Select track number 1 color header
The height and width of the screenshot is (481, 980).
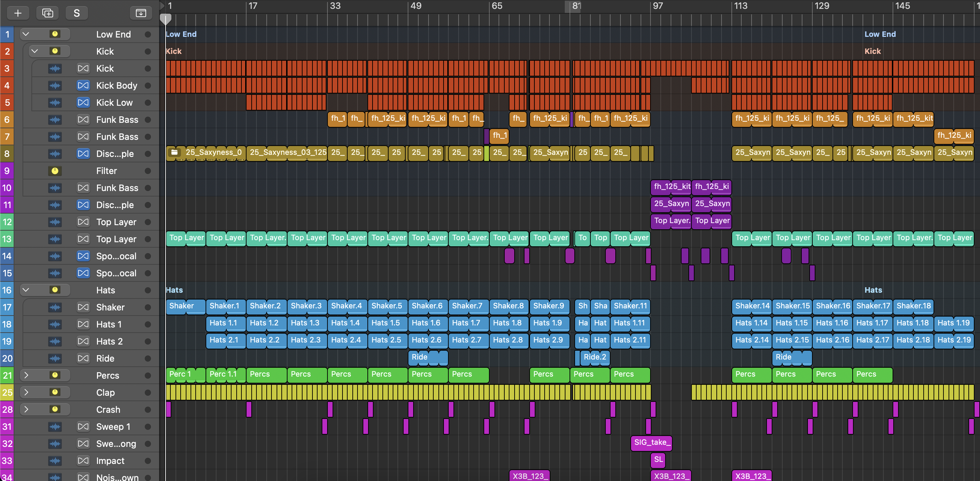tap(7, 34)
